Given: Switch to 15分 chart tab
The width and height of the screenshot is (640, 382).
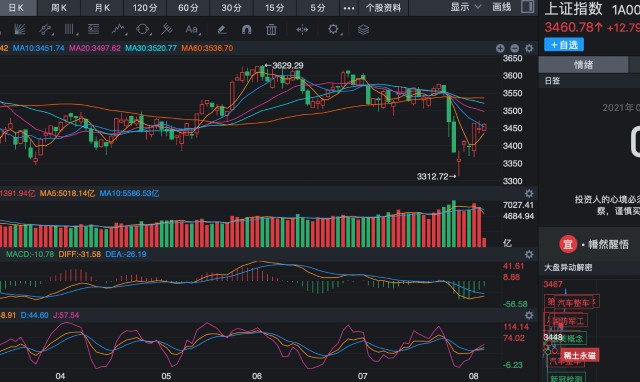Looking at the screenshot, I should [275, 8].
